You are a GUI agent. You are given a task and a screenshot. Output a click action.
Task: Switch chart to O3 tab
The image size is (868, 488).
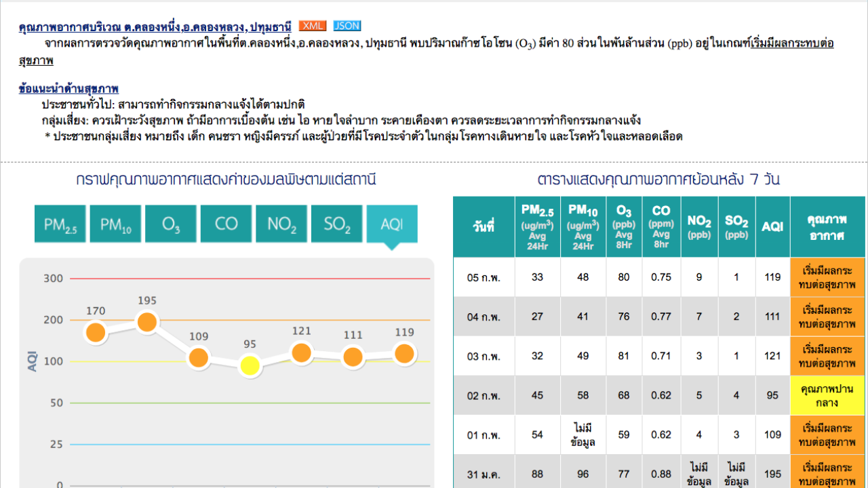(171, 224)
